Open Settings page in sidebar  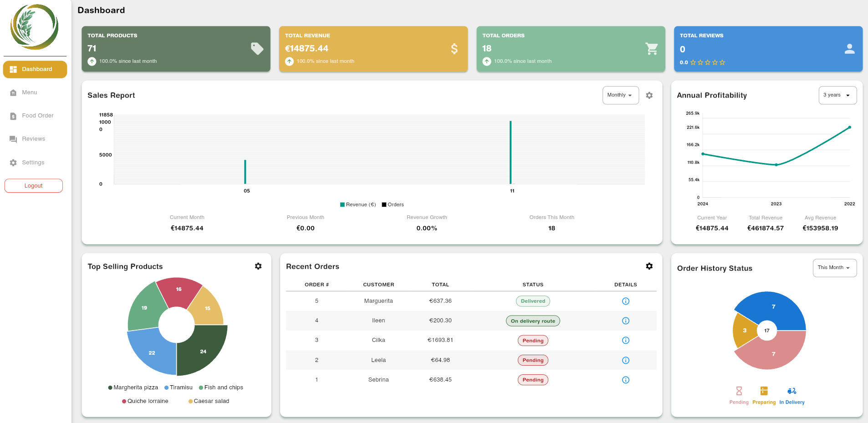tap(35, 163)
